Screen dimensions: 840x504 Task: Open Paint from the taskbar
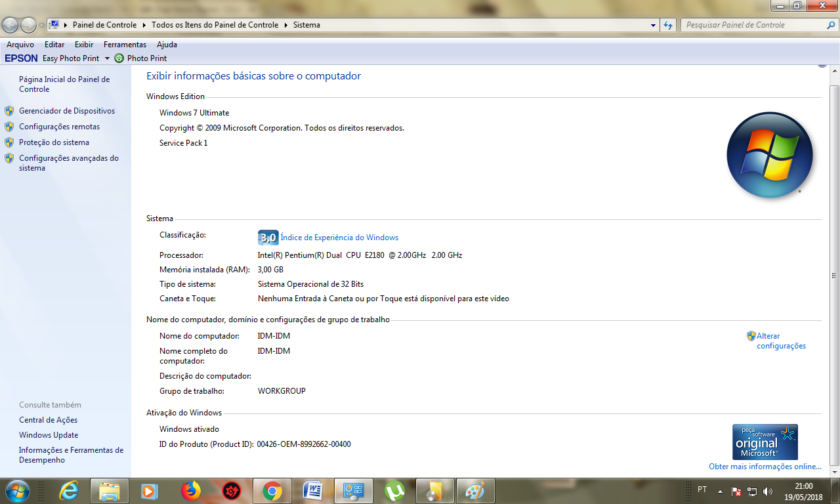tap(474, 491)
